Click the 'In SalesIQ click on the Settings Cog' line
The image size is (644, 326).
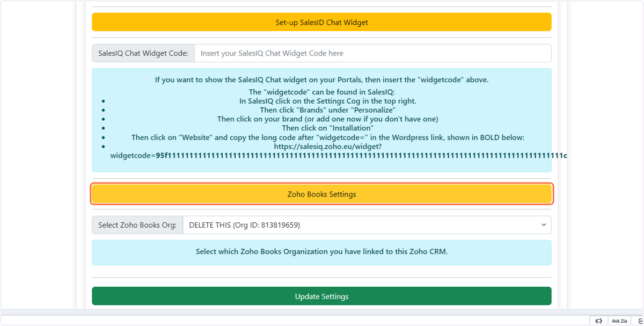[328, 100]
